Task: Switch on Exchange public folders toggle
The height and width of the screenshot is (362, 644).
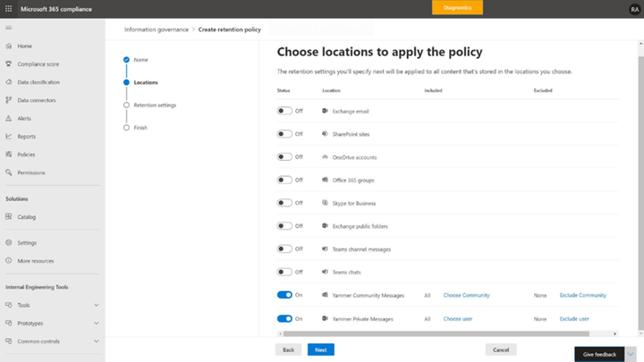Action: click(x=284, y=226)
